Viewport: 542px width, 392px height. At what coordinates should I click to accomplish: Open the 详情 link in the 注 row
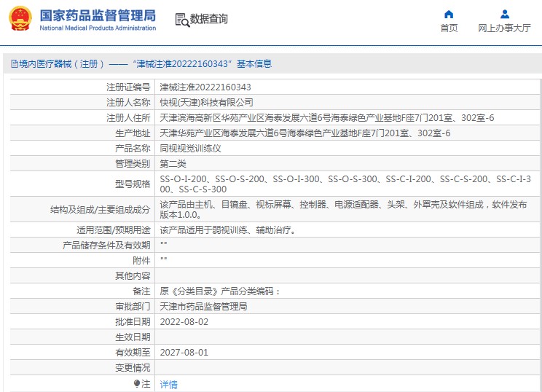click(x=168, y=384)
